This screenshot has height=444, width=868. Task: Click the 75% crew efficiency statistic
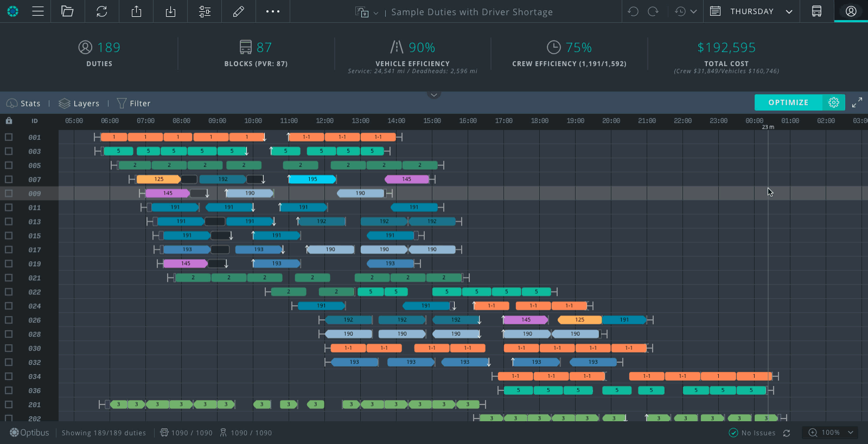pyautogui.click(x=569, y=54)
